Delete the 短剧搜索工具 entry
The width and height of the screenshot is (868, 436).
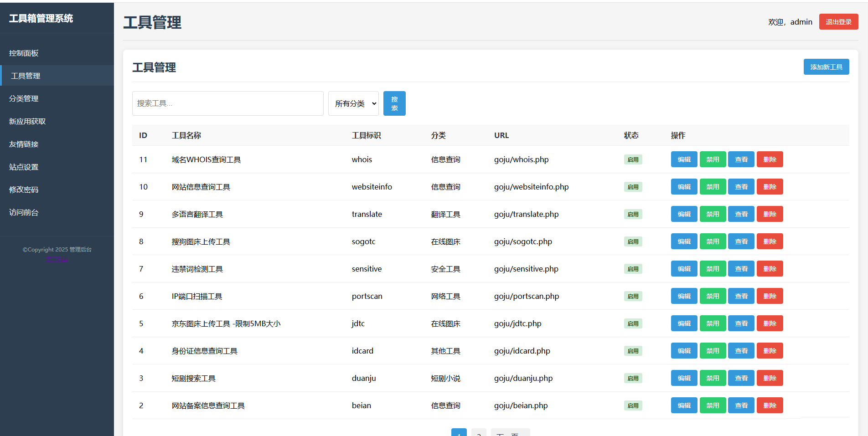pos(770,378)
